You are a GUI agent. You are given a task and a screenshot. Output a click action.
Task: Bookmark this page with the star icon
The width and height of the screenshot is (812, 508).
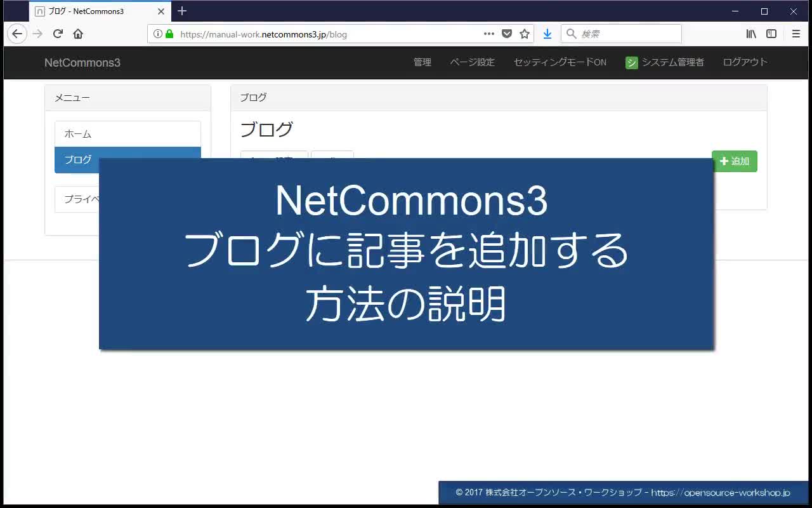click(525, 34)
